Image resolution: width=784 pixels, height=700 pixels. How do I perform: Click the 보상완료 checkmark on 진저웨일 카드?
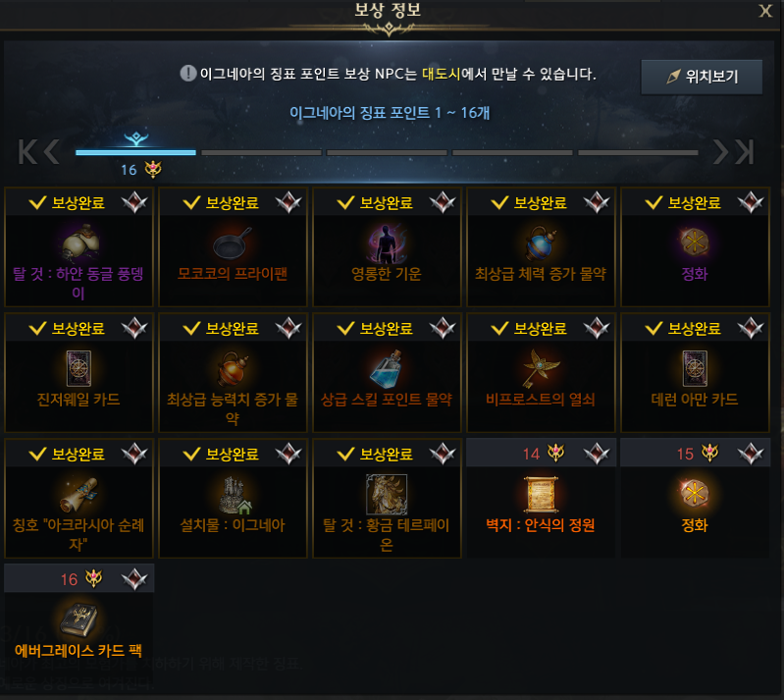37,328
